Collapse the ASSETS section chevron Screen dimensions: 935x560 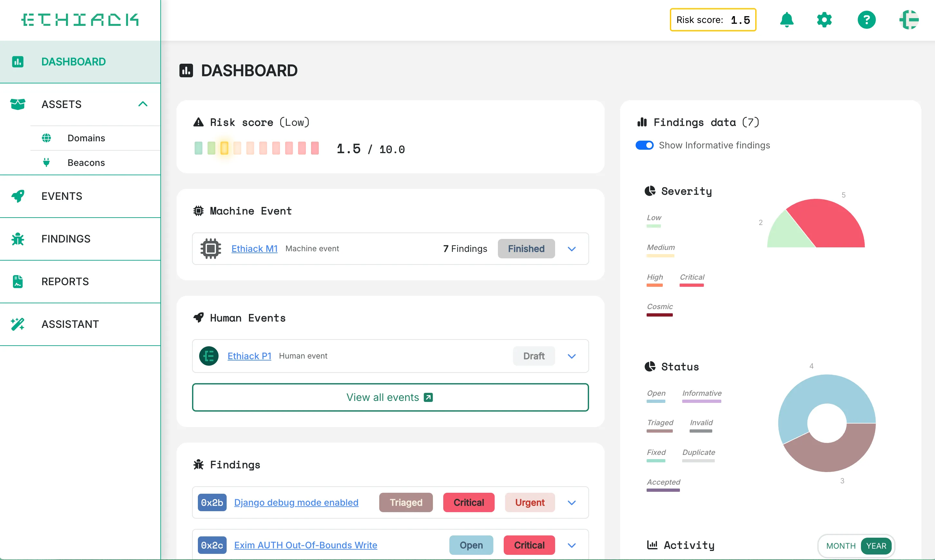(x=143, y=104)
